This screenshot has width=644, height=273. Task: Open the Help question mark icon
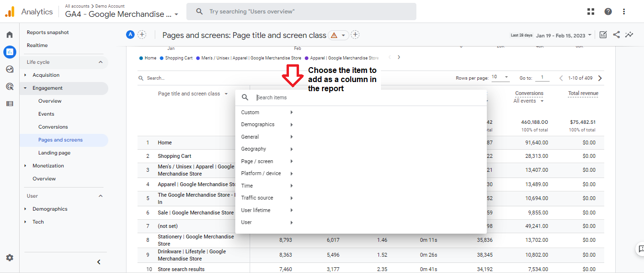[608, 12]
